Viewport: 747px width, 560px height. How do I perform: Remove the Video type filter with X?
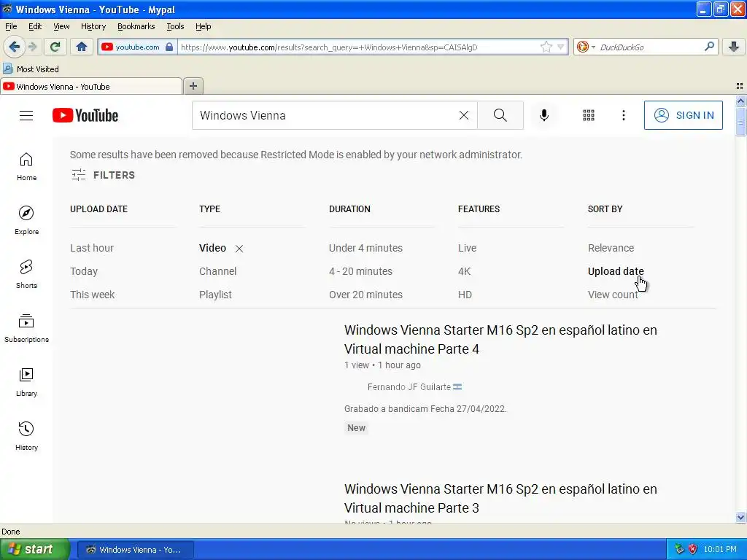239,249
